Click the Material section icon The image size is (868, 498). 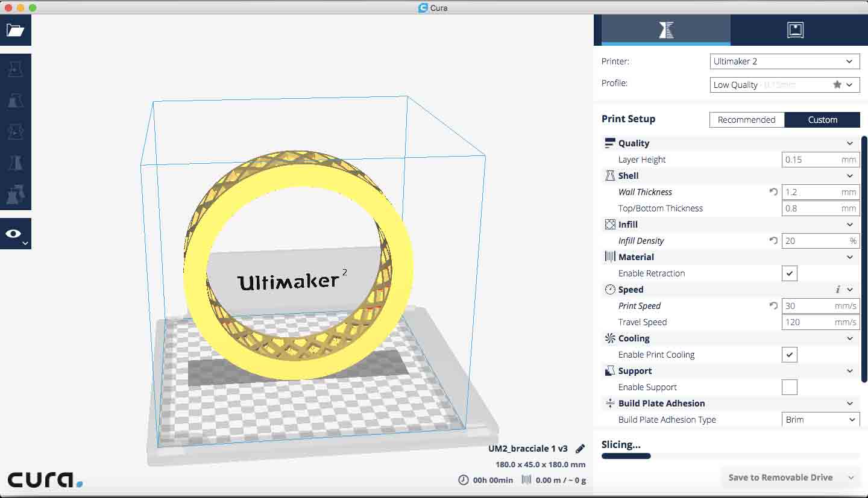point(609,257)
